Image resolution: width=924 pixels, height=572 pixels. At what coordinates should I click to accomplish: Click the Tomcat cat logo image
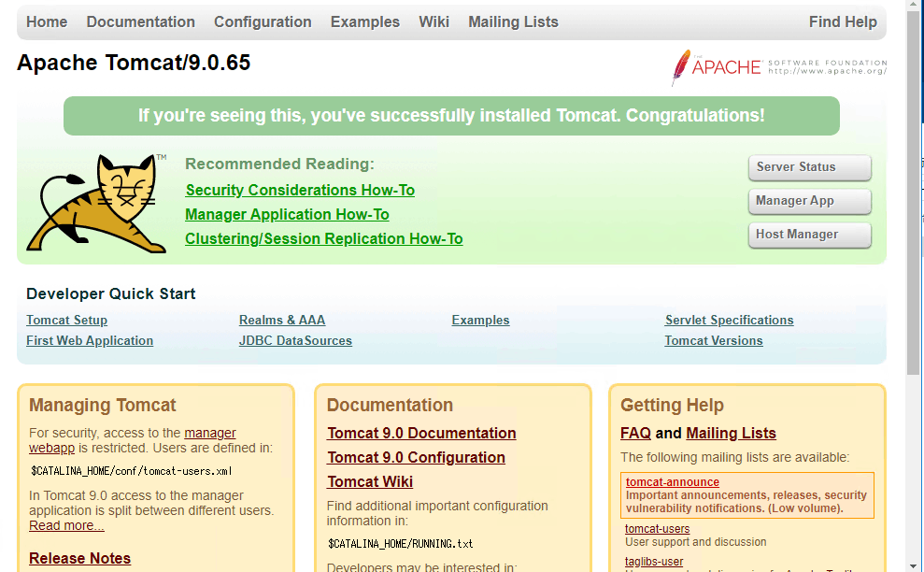(96, 204)
